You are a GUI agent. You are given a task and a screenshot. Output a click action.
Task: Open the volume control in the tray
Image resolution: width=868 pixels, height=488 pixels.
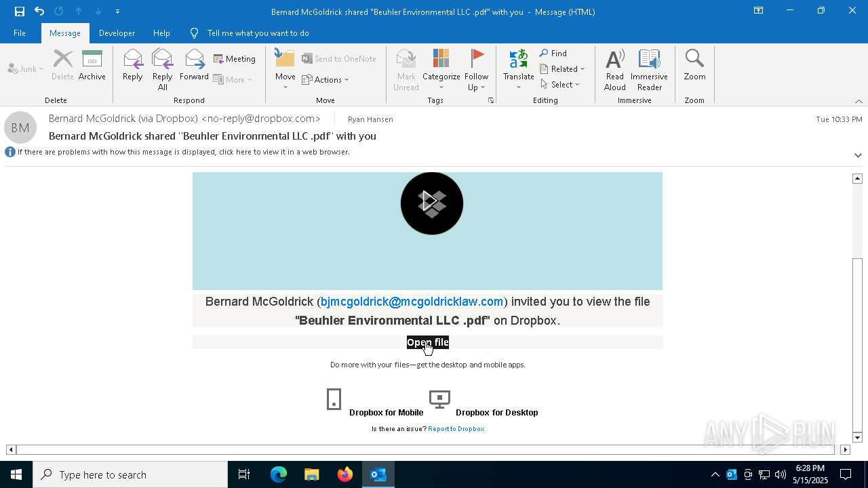point(781,474)
